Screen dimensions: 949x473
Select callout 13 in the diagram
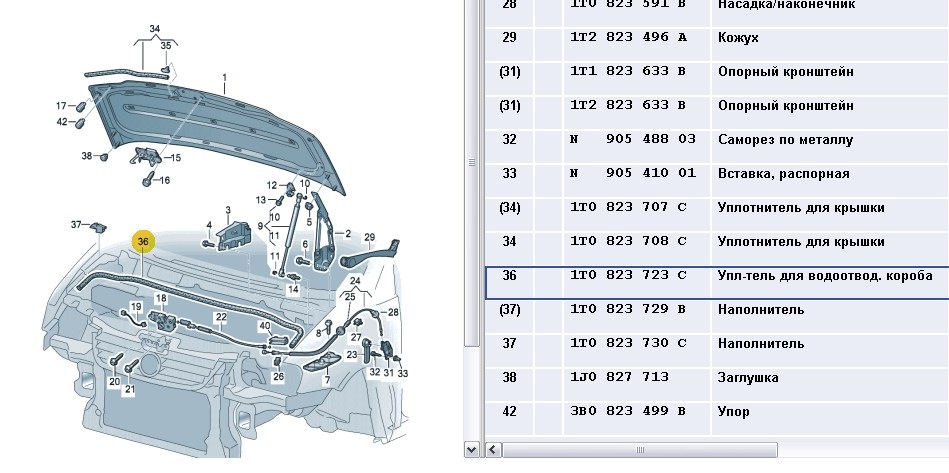(261, 200)
